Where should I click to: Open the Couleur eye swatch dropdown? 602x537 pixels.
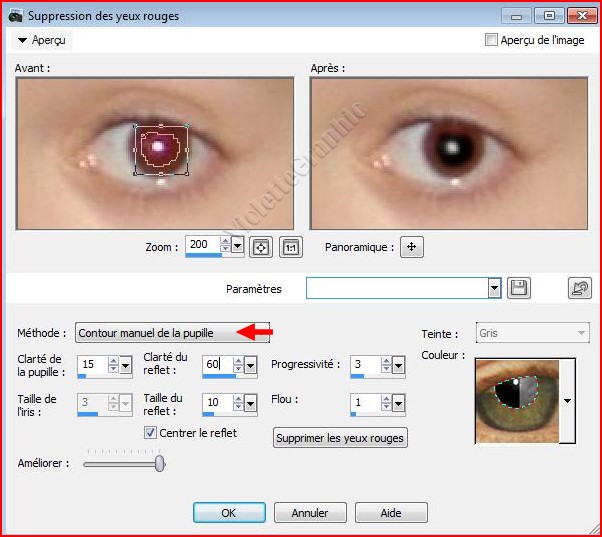(x=569, y=401)
